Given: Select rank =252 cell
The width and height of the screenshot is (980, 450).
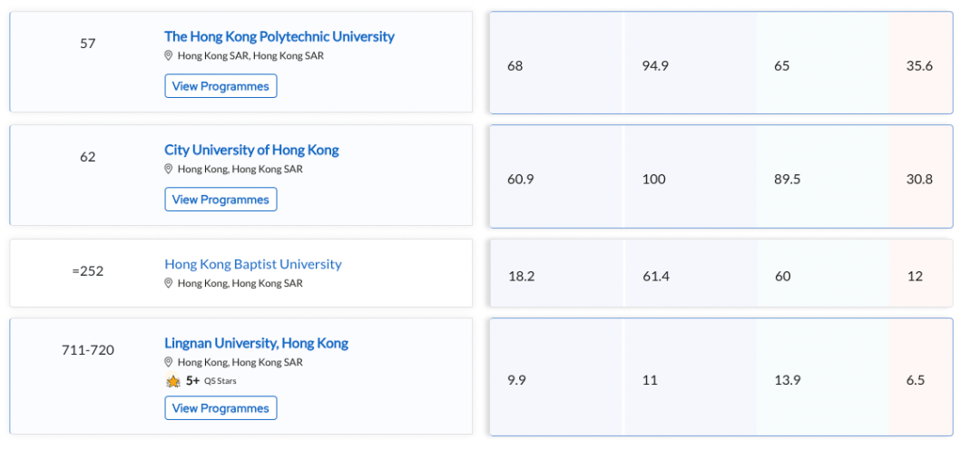Looking at the screenshot, I should (x=87, y=271).
